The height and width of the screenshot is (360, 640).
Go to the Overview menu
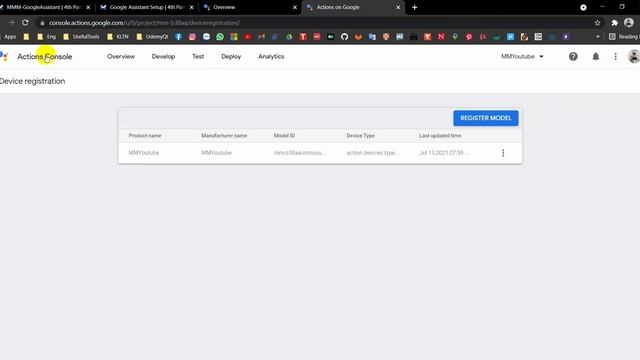click(x=121, y=56)
